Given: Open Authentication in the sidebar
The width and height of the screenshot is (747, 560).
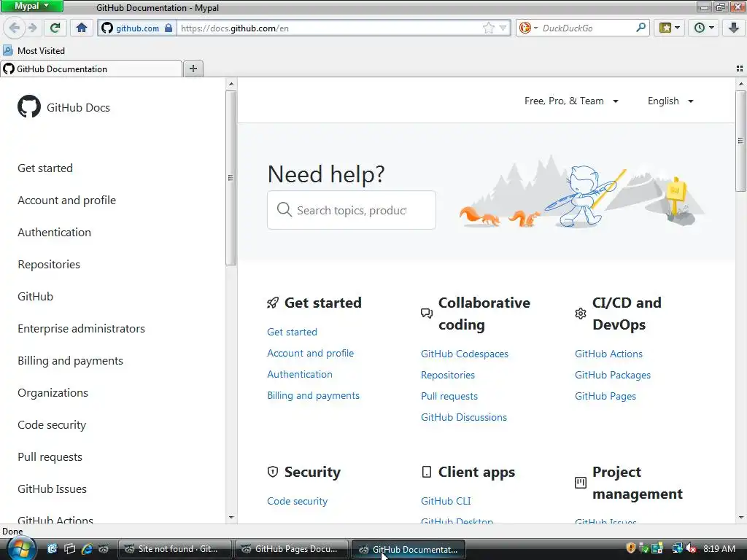Looking at the screenshot, I should coord(54,233).
